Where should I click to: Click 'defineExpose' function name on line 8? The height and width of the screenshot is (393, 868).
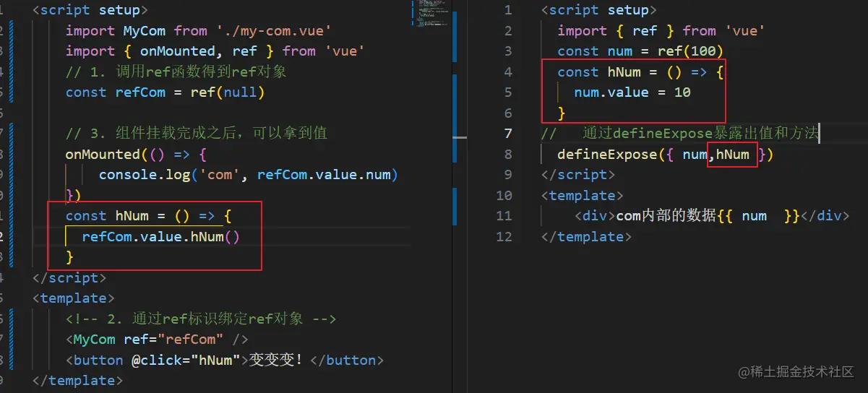coord(607,154)
